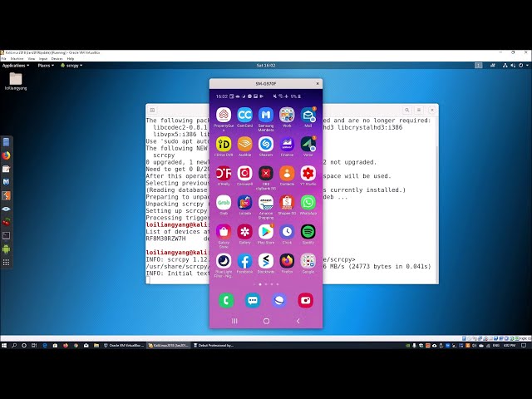The width and height of the screenshot is (532, 399).
Task: Launch the Play Store app
Action: (266, 232)
